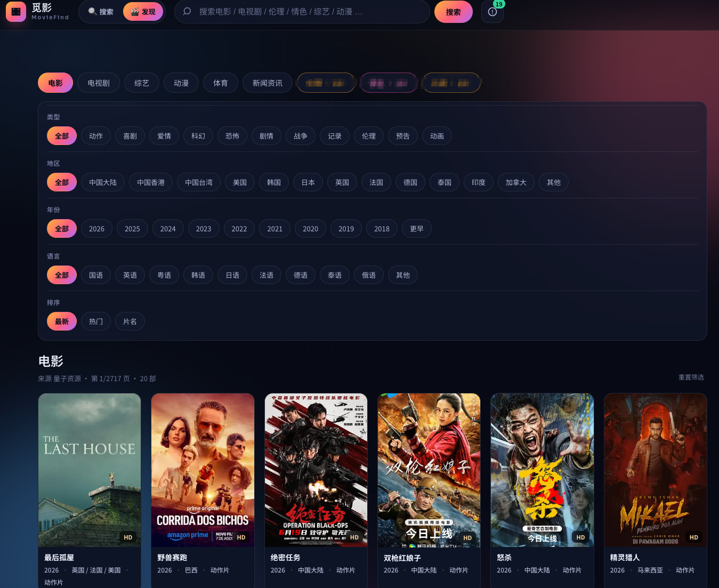Filter region to 中国大陆
Image resolution: width=719 pixels, height=588 pixels.
tap(103, 182)
